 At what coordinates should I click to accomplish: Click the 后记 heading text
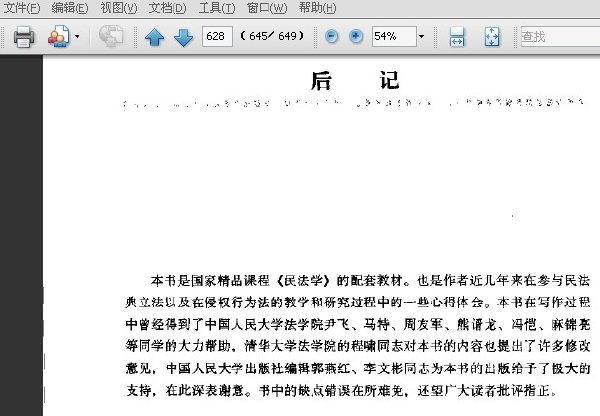355,80
